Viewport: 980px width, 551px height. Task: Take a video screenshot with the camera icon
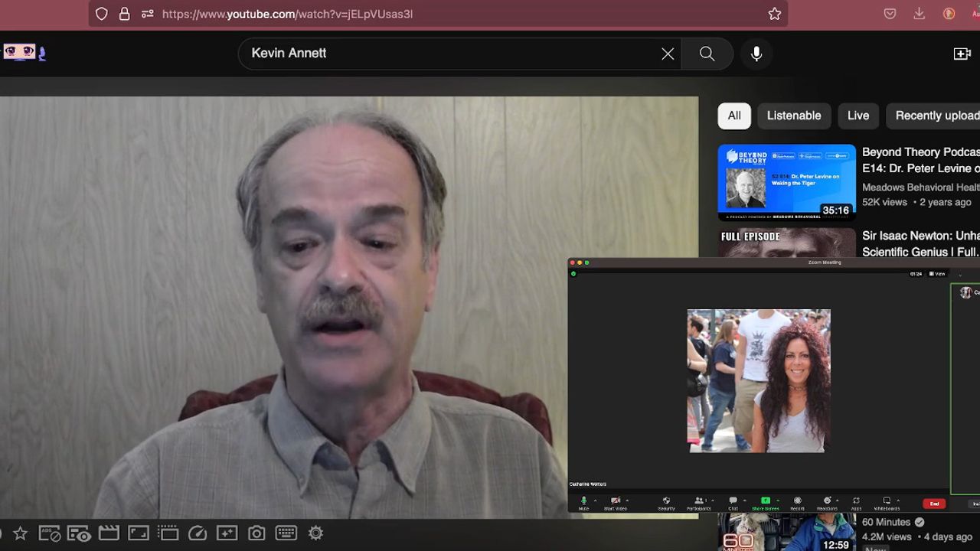pyautogui.click(x=256, y=533)
